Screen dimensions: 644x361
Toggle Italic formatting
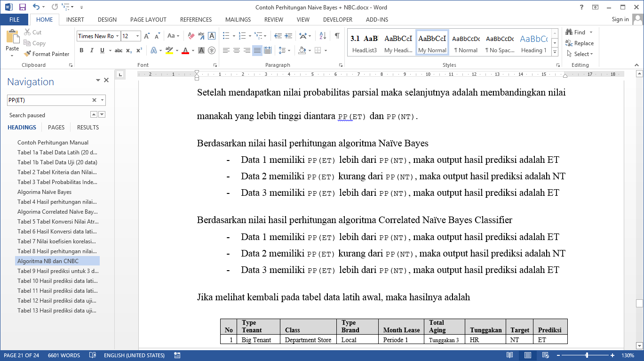pyautogui.click(x=92, y=50)
